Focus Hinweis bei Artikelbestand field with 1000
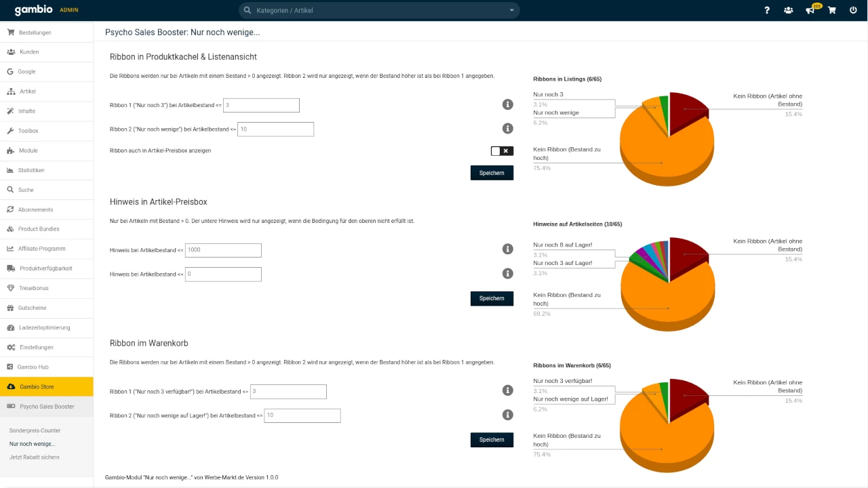This screenshot has width=868, height=488. [x=223, y=250]
